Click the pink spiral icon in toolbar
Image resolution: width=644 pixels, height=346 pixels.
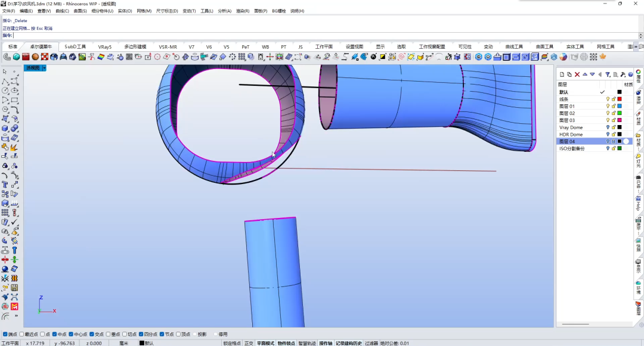pos(402,57)
